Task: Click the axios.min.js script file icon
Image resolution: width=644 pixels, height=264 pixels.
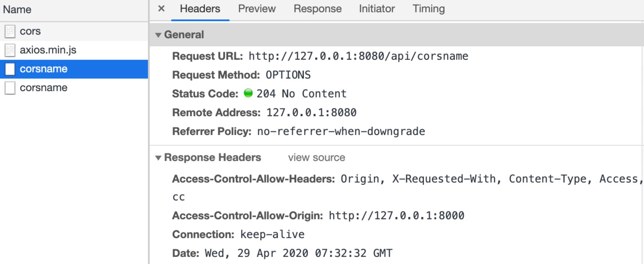Action: (x=10, y=50)
